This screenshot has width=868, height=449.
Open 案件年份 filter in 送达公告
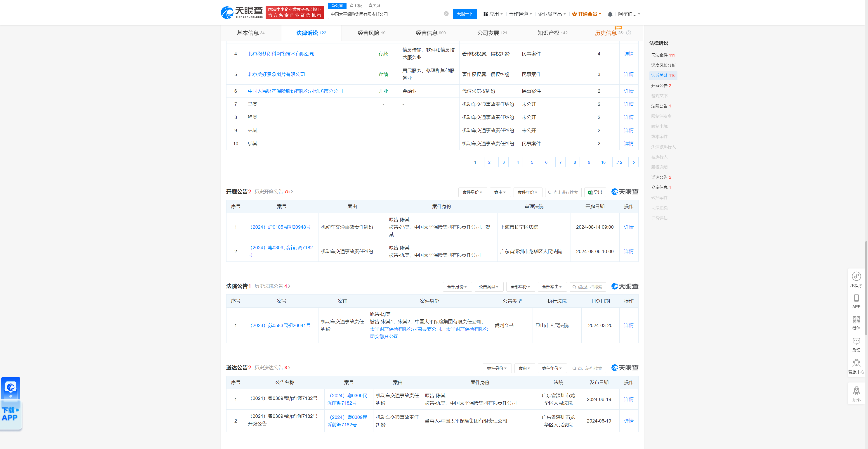tap(552, 368)
